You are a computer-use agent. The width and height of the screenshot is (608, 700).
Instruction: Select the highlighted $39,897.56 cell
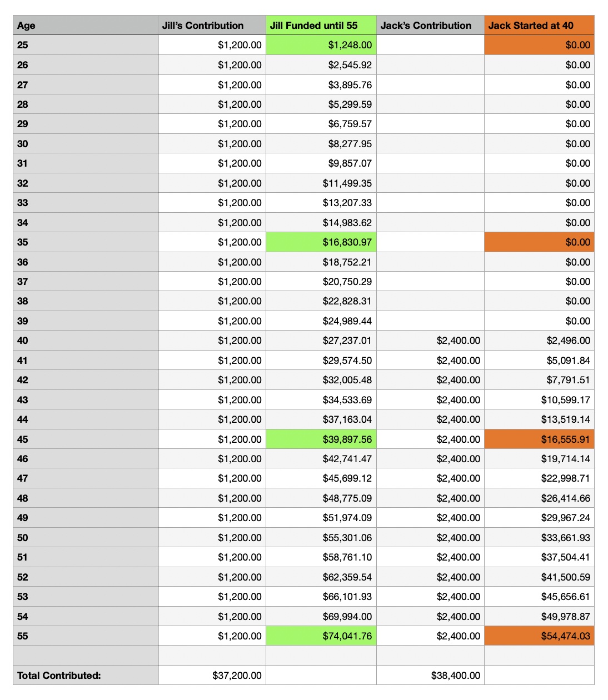point(321,439)
